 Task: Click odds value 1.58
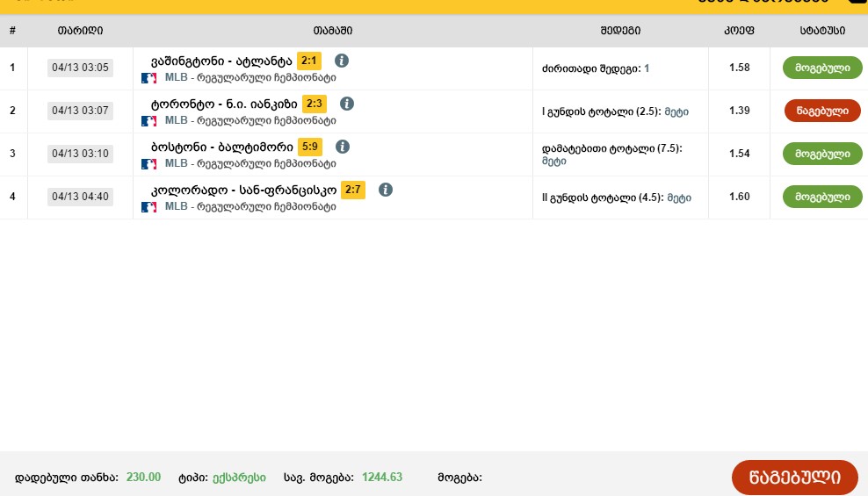739,68
